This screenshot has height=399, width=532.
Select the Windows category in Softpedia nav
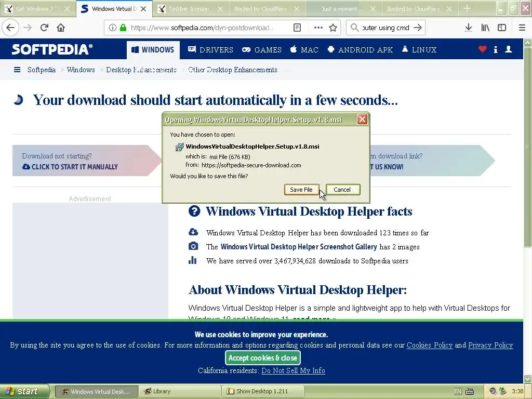coord(153,50)
